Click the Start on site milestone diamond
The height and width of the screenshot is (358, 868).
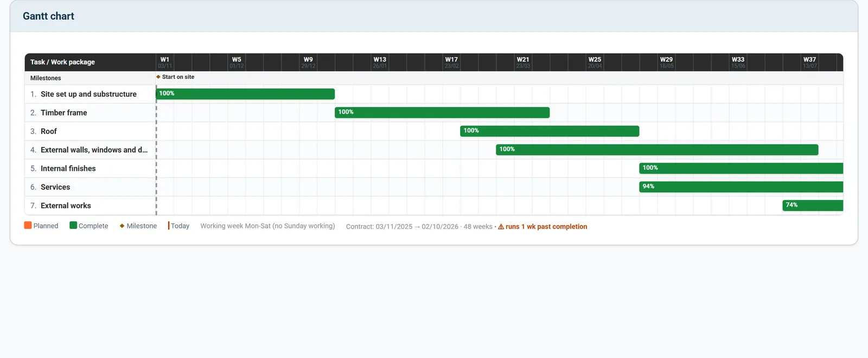pyautogui.click(x=158, y=77)
